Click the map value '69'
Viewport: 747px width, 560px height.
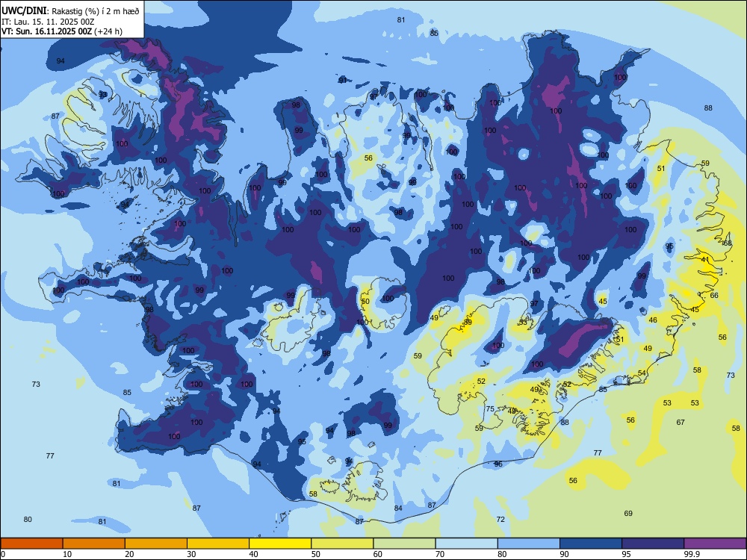pos(628,513)
